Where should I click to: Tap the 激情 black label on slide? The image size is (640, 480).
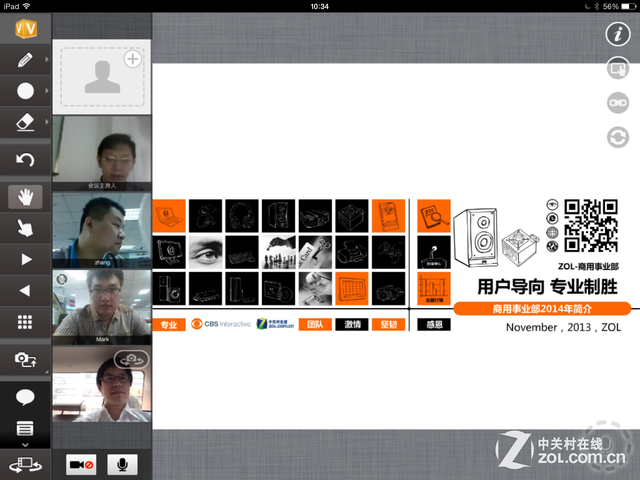coord(352,324)
